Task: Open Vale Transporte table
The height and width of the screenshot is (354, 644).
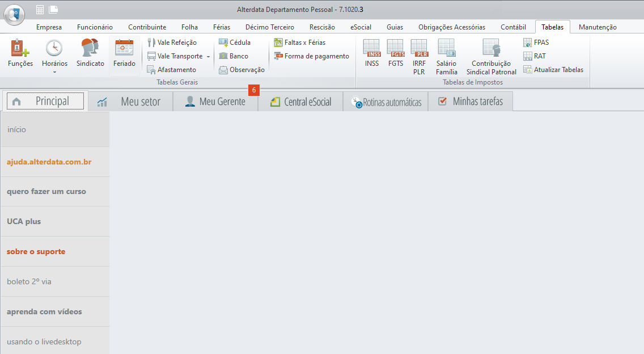Action: click(x=175, y=56)
